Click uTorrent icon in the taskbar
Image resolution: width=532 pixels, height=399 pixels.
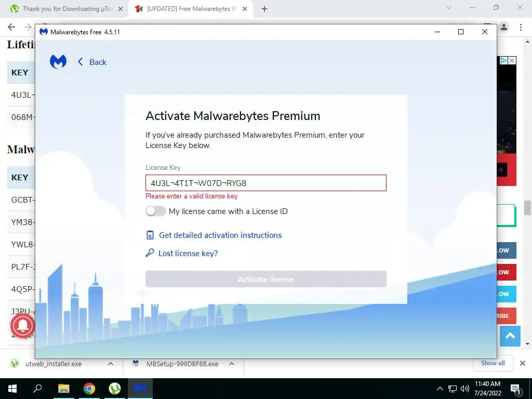(115, 389)
